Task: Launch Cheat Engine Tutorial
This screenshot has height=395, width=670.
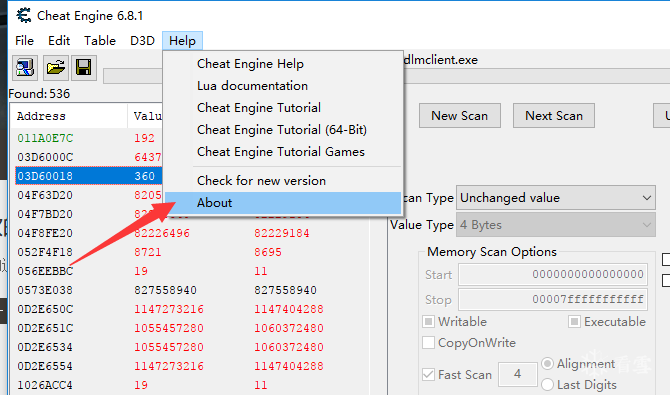Action: tap(283, 108)
